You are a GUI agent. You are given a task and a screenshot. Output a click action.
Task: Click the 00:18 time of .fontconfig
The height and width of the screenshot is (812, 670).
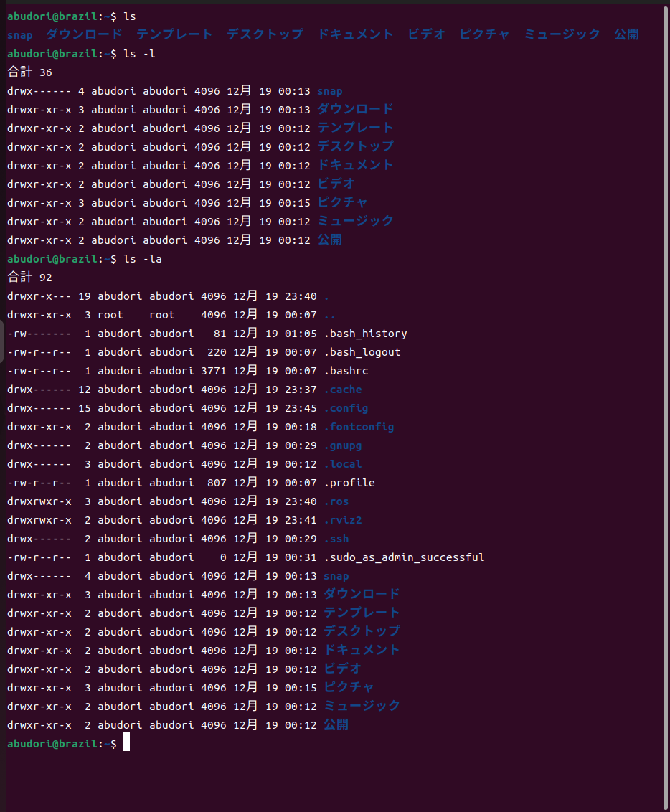click(301, 427)
